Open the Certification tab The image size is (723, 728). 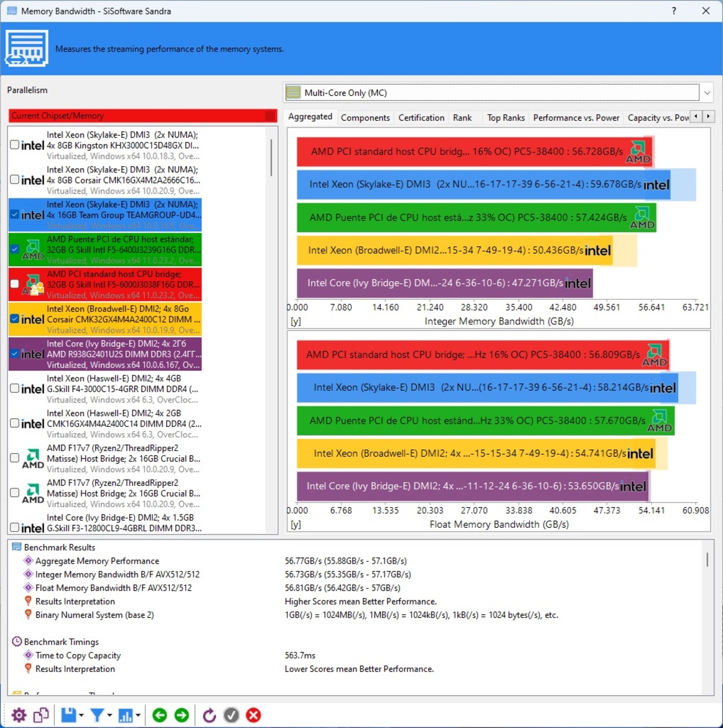[421, 118]
